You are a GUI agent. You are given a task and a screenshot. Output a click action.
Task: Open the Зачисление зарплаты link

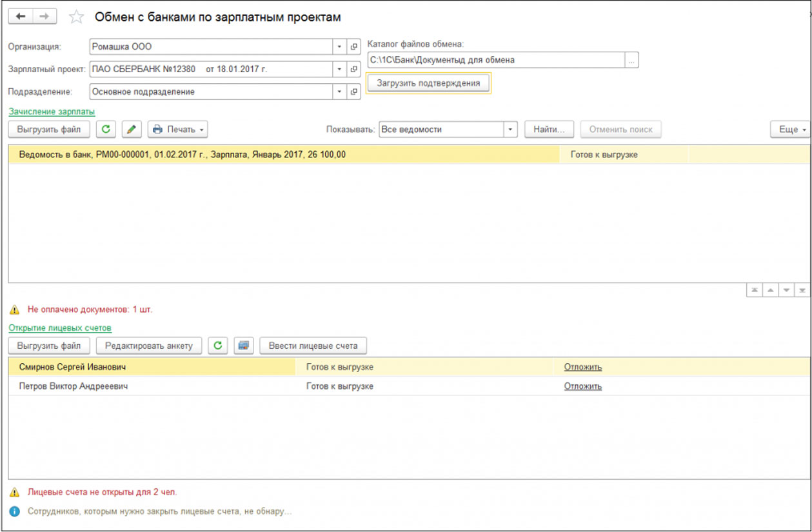(52, 112)
